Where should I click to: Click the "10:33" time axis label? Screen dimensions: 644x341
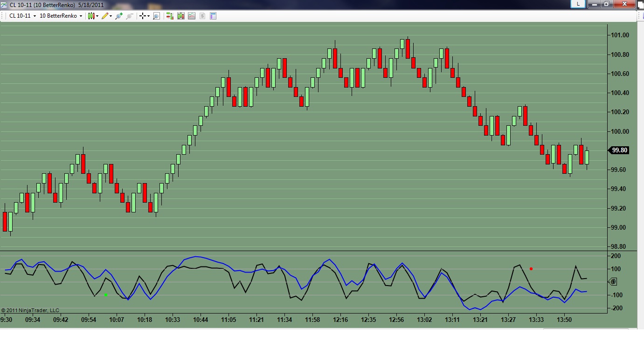pos(173,320)
